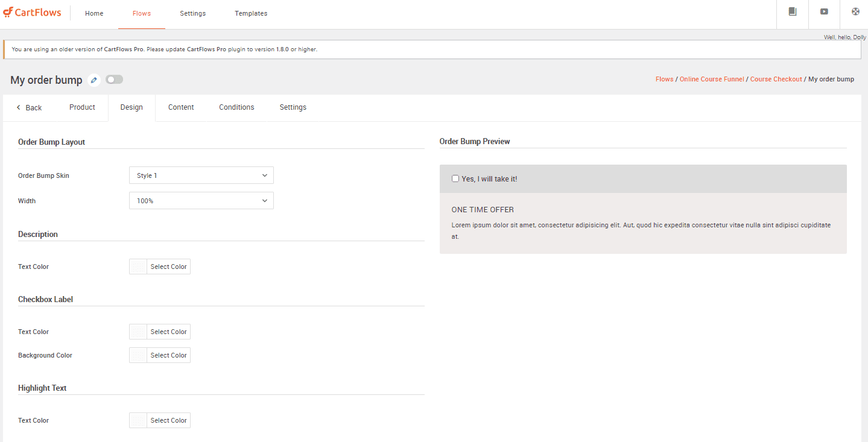Screen dimensions: 868x442
Task: Click the support lifebuoy icon
Action: 855,11
